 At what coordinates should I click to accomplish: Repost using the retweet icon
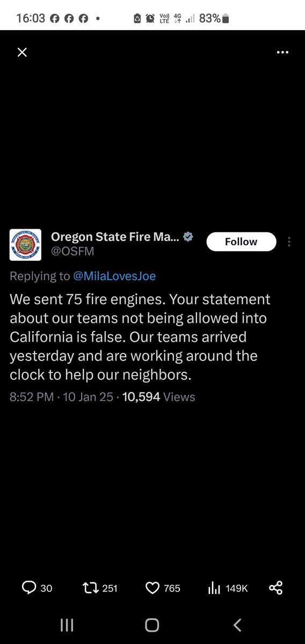click(x=91, y=588)
